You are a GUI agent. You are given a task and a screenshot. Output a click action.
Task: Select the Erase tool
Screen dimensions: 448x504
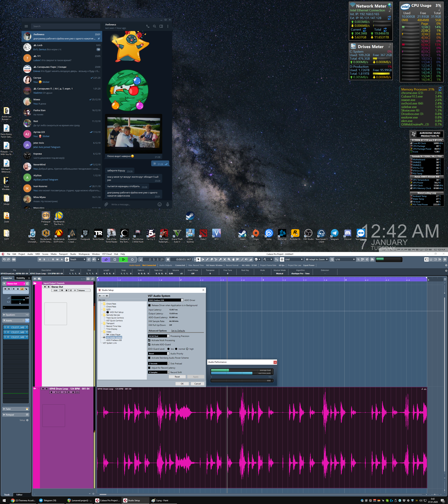[x=212, y=259]
